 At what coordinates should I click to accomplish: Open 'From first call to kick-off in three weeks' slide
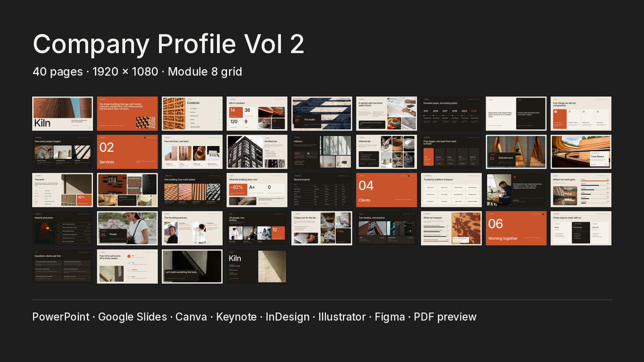(127, 267)
